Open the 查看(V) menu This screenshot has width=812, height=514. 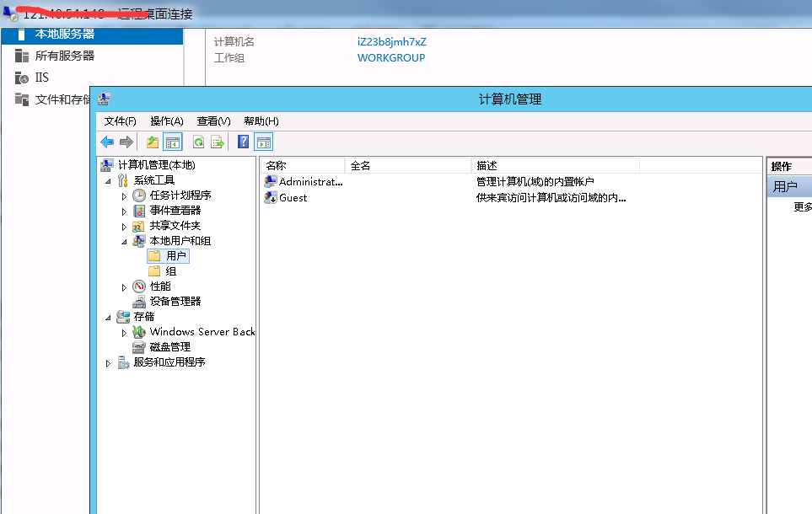213,121
